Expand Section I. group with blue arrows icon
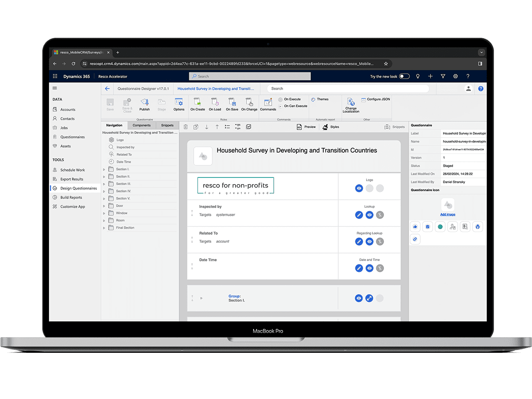This screenshot has width=532, height=399. pyautogui.click(x=369, y=298)
